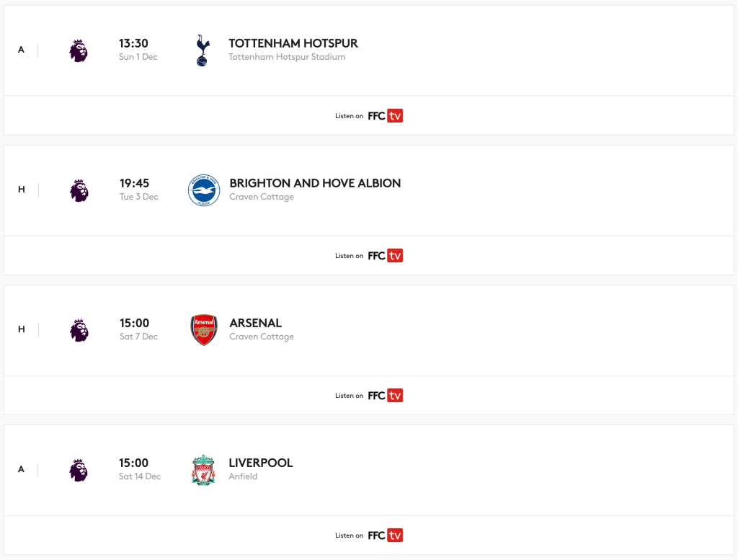Viewport: 738px width, 560px height.
Task: Click the 13:30 Sun 1 Dec kickoff time
Action: pos(138,50)
